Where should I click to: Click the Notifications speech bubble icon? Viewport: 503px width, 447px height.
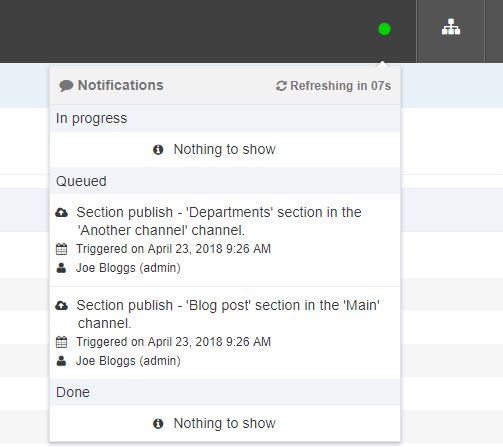[x=66, y=86]
